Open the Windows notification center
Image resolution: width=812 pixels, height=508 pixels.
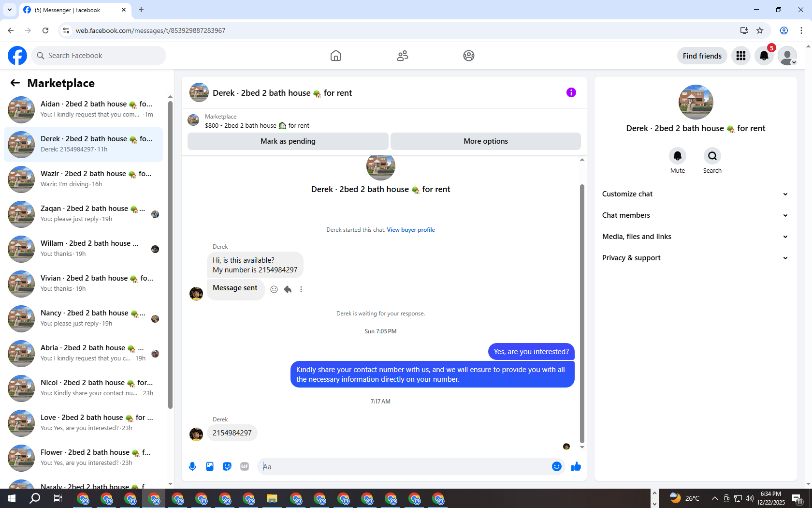pyautogui.click(x=797, y=498)
